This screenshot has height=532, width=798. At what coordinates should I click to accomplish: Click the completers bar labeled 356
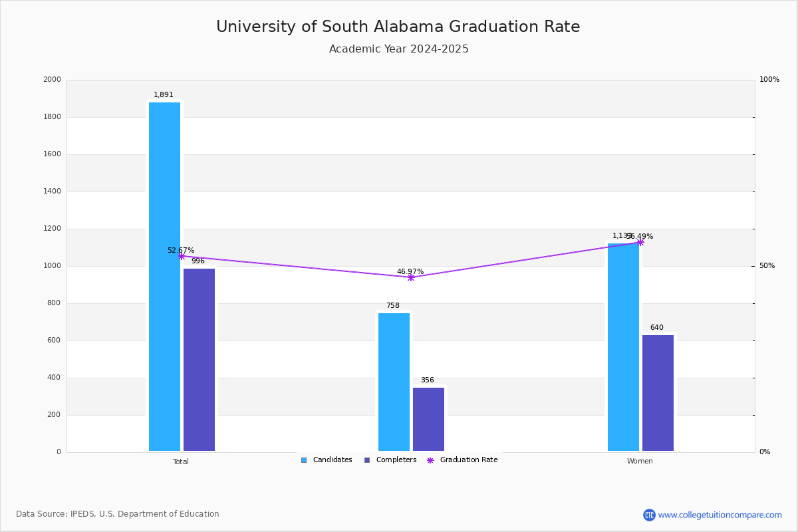[428, 419]
